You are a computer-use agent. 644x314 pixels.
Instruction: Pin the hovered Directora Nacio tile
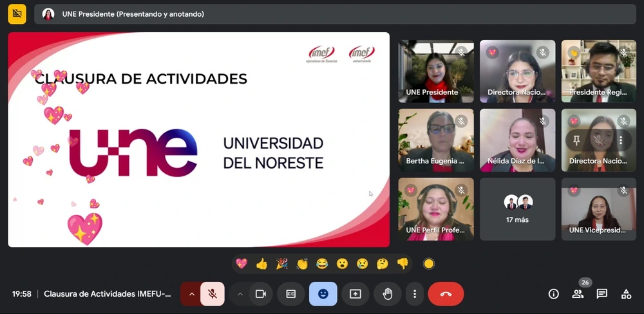(576, 140)
